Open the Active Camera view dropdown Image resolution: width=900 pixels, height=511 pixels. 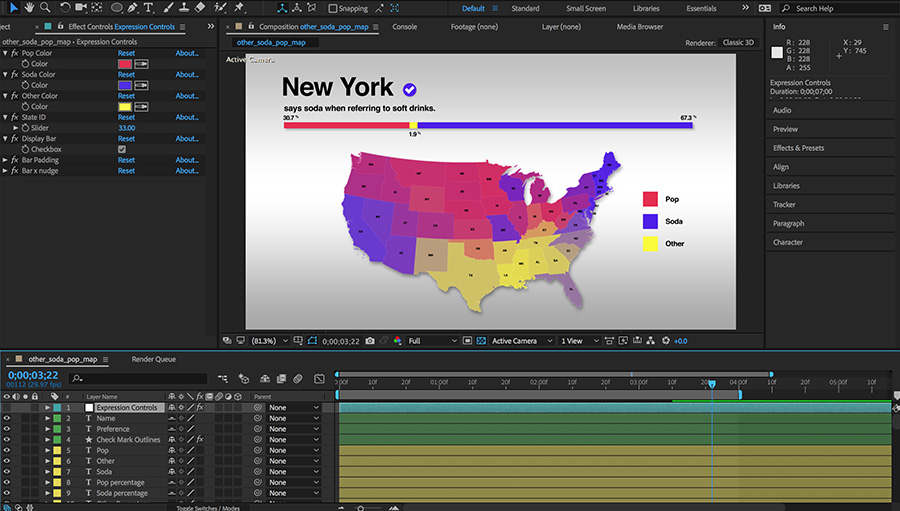(x=522, y=341)
